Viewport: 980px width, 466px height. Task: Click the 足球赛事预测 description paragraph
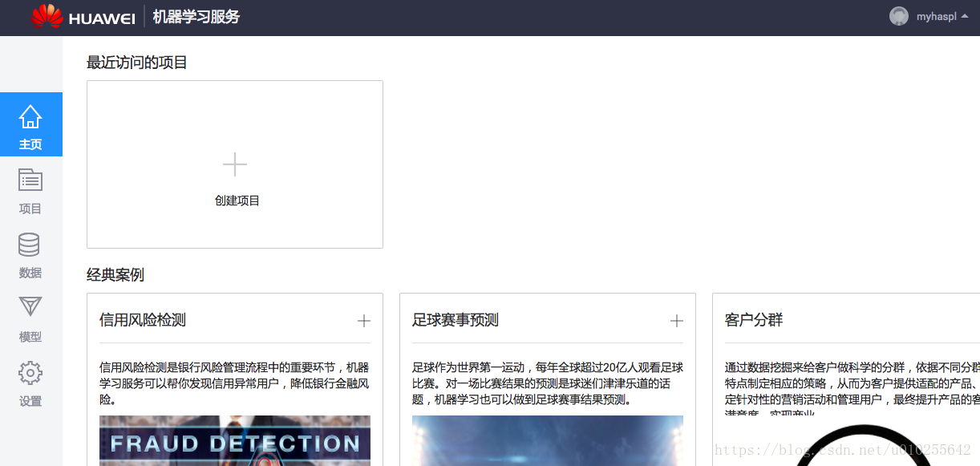coord(548,383)
